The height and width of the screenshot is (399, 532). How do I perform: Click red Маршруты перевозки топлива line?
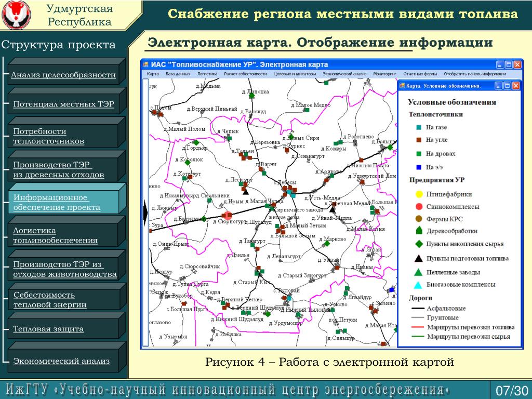pos(418,327)
